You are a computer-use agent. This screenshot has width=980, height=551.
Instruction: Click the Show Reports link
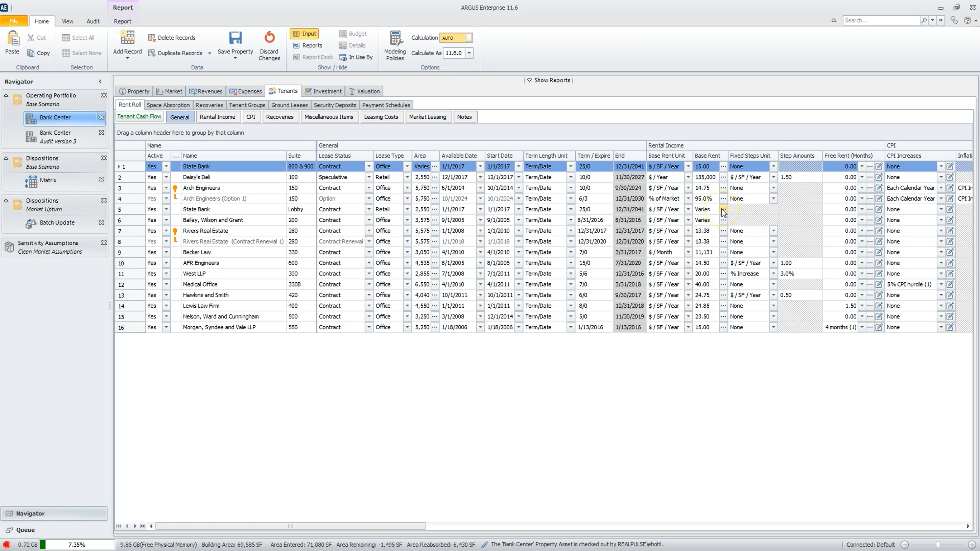(x=549, y=80)
